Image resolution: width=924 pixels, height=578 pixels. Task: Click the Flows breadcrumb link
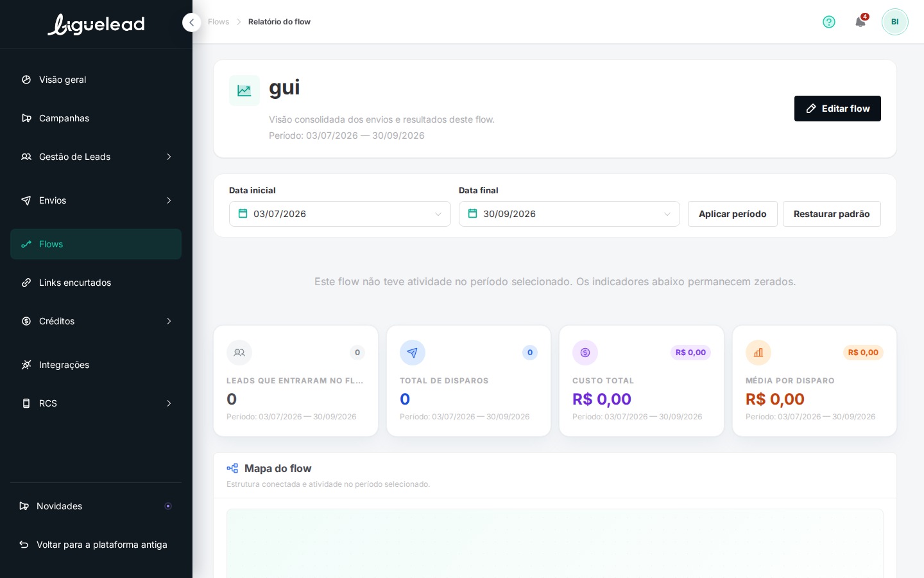218,22
